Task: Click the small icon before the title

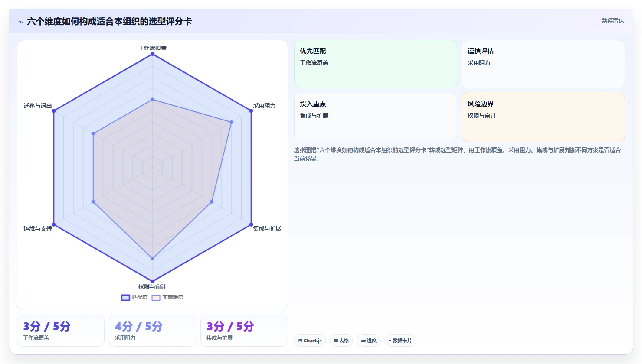Action: (20, 22)
